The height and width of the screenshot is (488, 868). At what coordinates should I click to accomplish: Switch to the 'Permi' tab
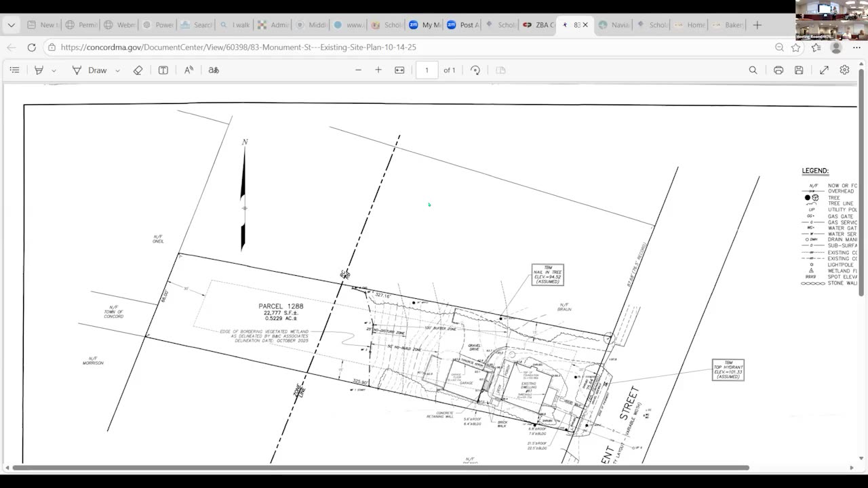coord(81,25)
